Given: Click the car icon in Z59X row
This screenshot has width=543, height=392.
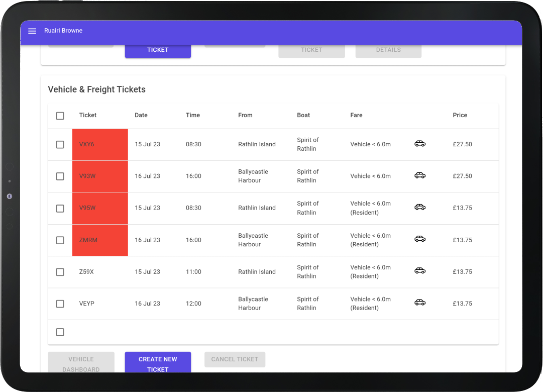Looking at the screenshot, I should pyautogui.click(x=420, y=271).
